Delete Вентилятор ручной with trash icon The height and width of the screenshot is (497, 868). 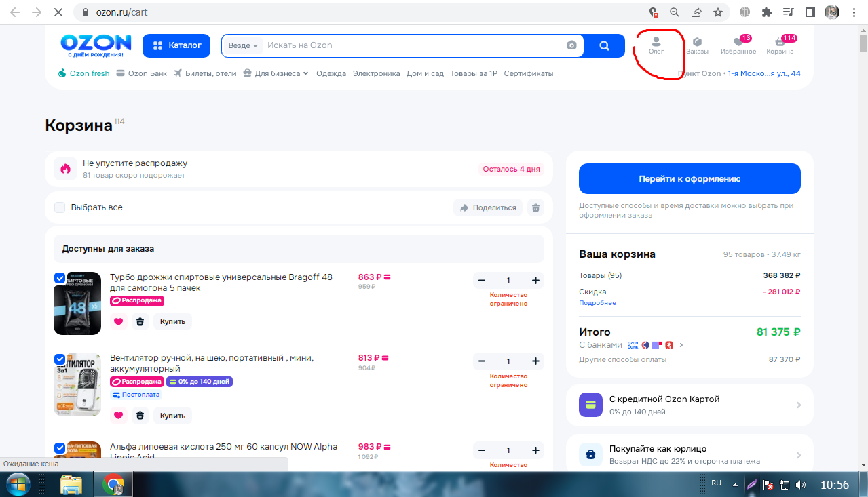tap(140, 415)
